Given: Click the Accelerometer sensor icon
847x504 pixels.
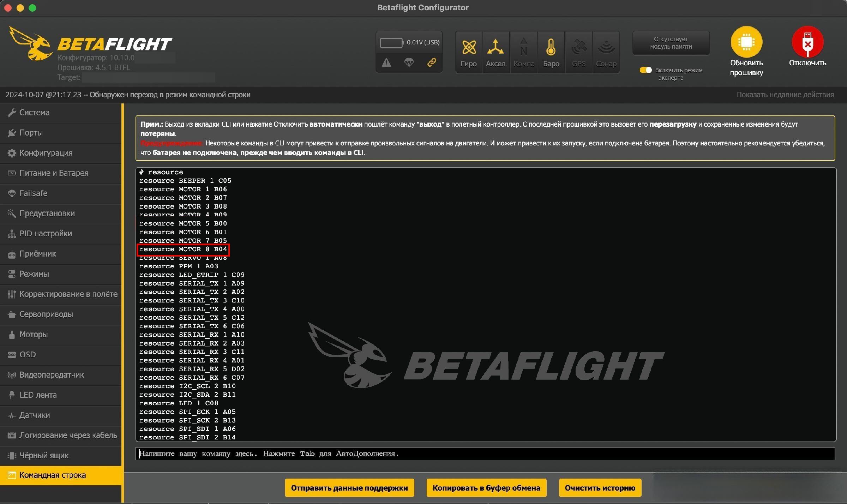Looking at the screenshot, I should [x=496, y=52].
